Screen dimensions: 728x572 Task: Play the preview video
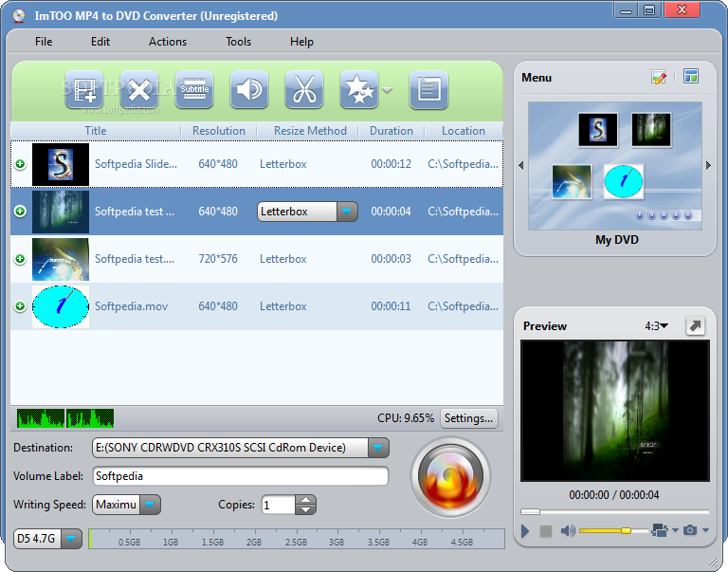(525, 530)
